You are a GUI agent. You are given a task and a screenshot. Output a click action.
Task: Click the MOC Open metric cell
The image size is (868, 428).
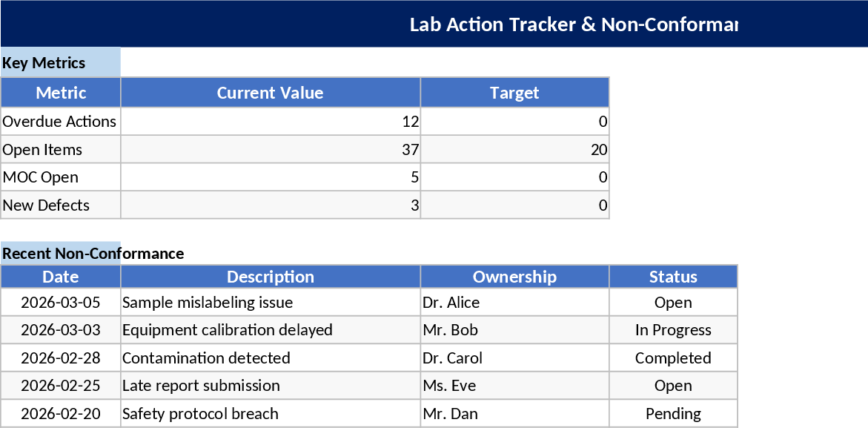pyautogui.click(x=60, y=177)
